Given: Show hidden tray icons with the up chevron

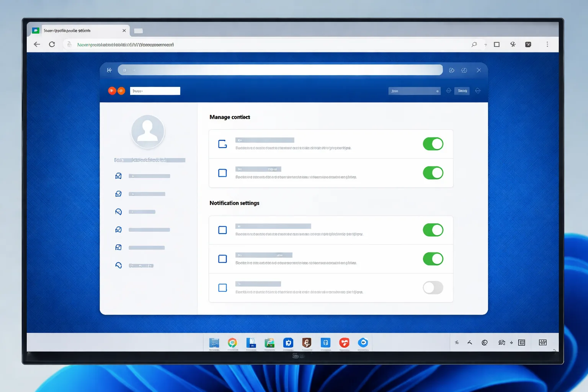Looking at the screenshot, I should (x=470, y=343).
